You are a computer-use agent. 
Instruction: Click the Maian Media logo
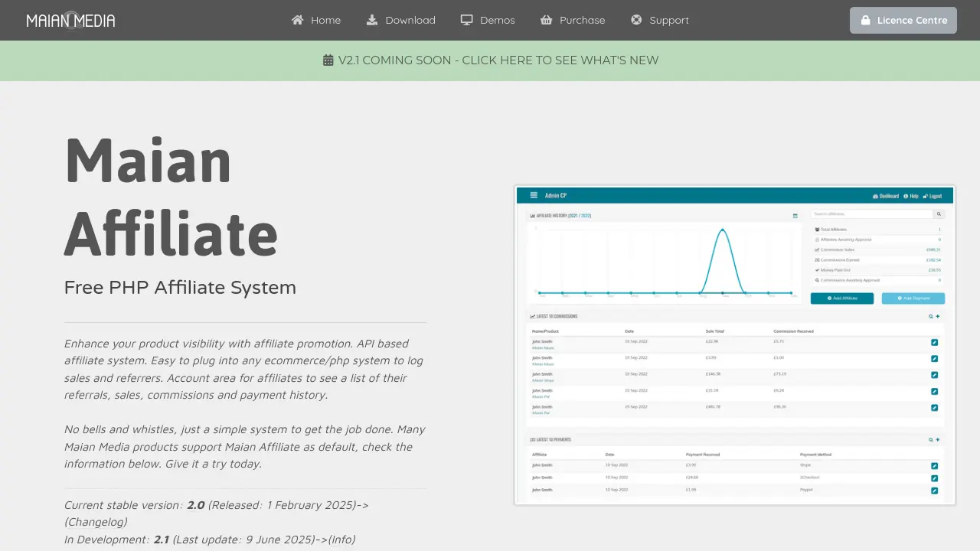[70, 21]
